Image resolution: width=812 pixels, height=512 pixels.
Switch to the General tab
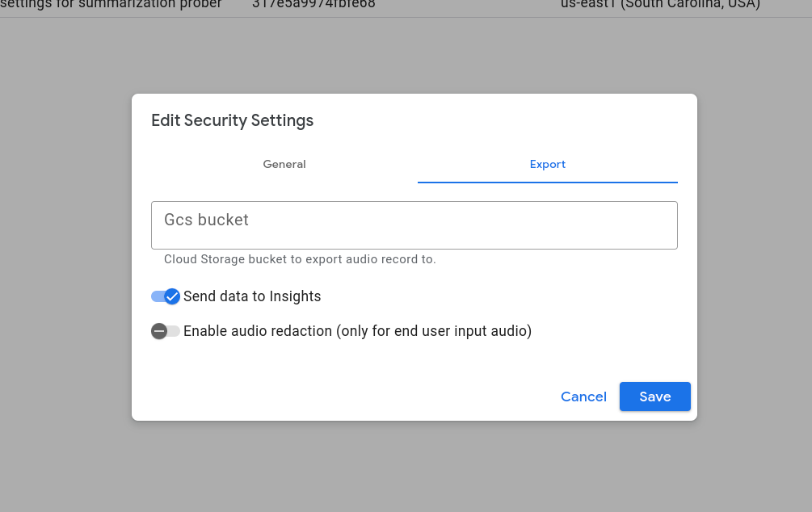click(x=284, y=164)
